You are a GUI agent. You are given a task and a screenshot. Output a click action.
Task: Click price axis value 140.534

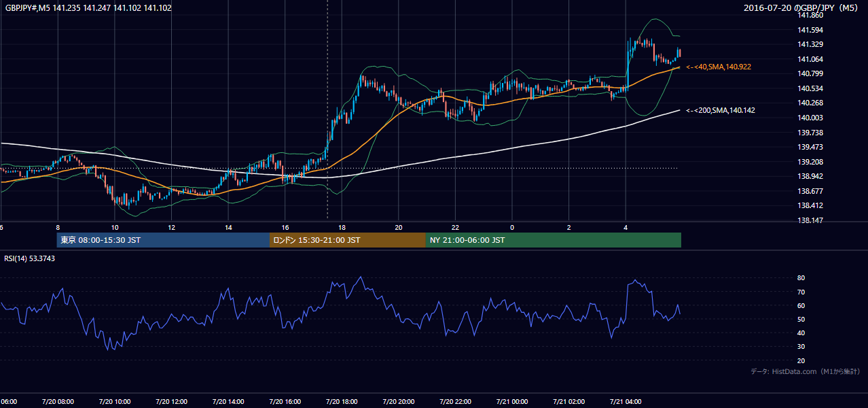811,88
